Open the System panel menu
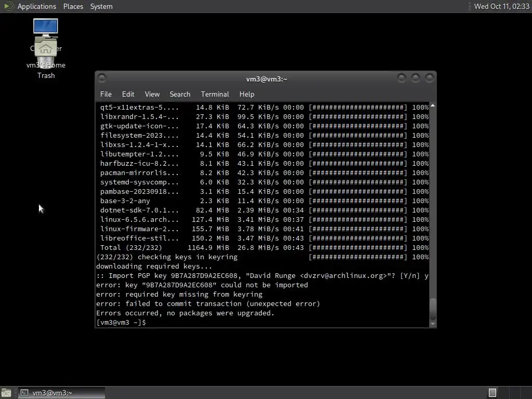Viewport: 532px width, 399px height. (101, 6)
